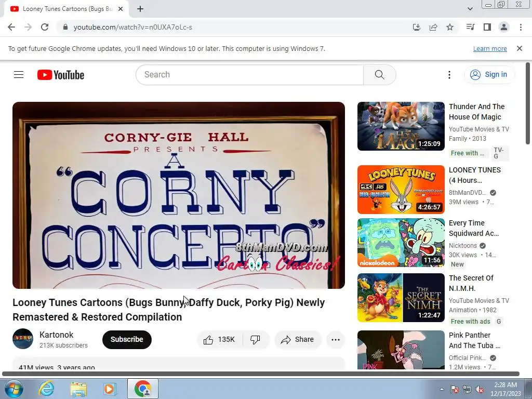Open the LOONEY TUNES (4 Hours... title
This screenshot has width=532, height=399.
[x=475, y=175]
